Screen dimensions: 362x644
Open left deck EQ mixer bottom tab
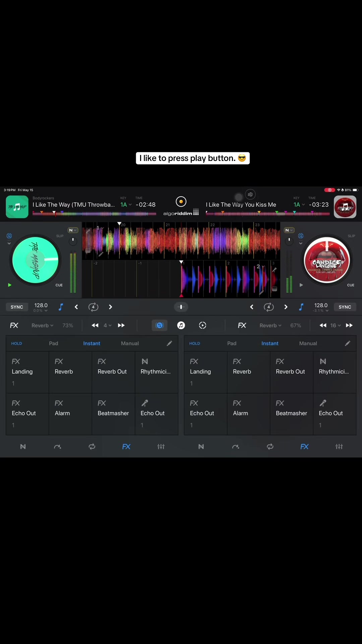(x=161, y=447)
